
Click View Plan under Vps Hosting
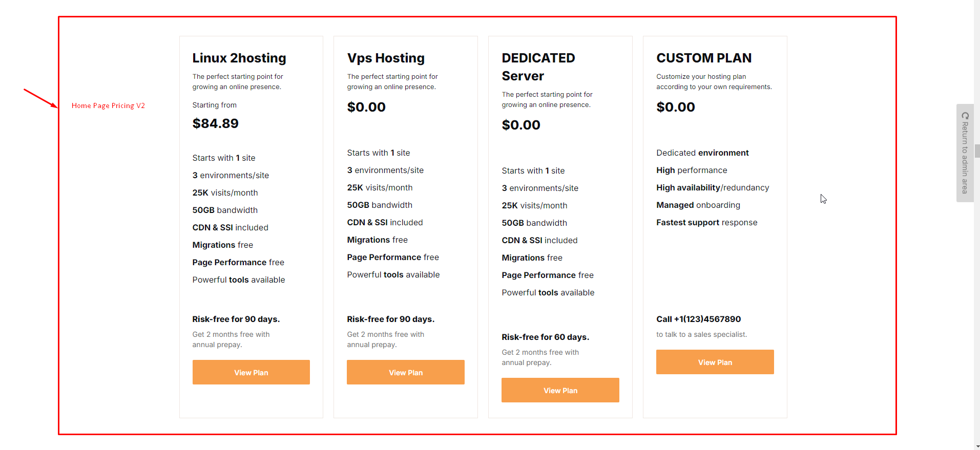(405, 372)
